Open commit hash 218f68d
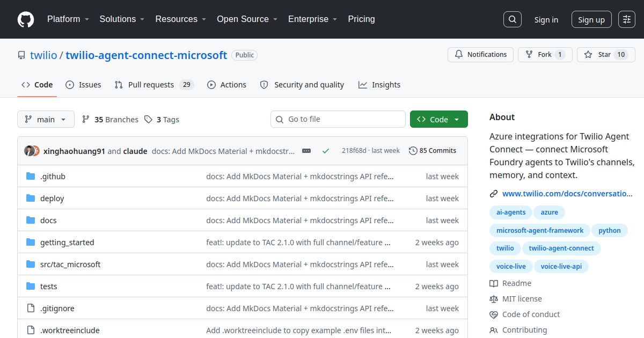The height and width of the screenshot is (338, 644). tap(354, 151)
